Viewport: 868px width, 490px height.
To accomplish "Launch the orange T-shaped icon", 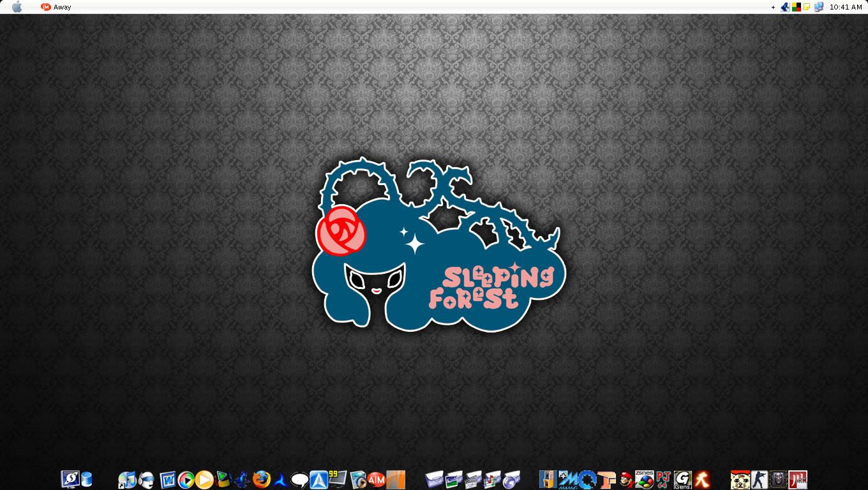I will point(606,479).
